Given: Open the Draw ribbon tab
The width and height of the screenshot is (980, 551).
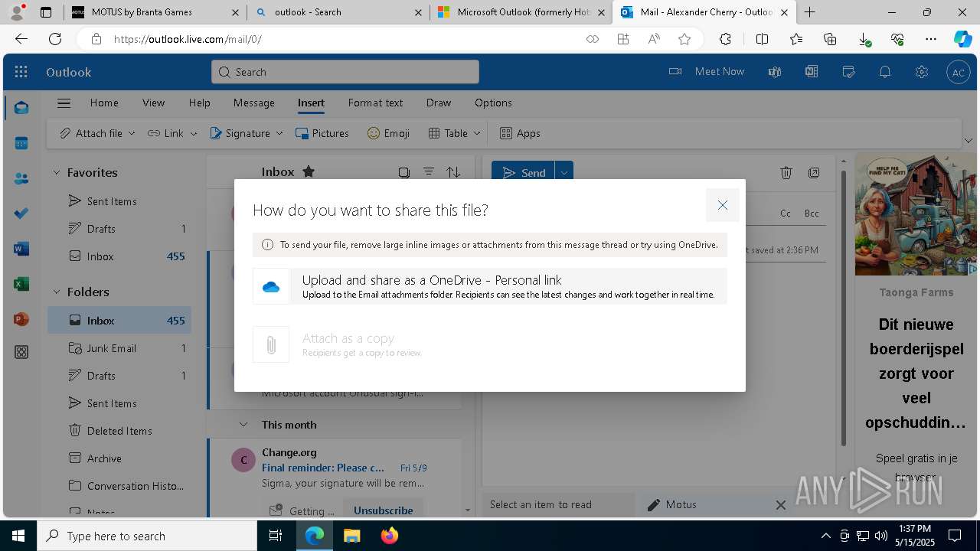Looking at the screenshot, I should click(439, 103).
